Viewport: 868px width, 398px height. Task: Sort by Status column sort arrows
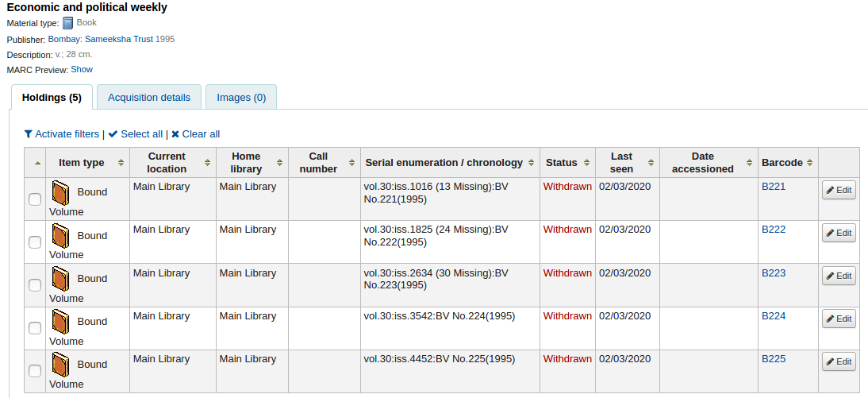pos(586,163)
